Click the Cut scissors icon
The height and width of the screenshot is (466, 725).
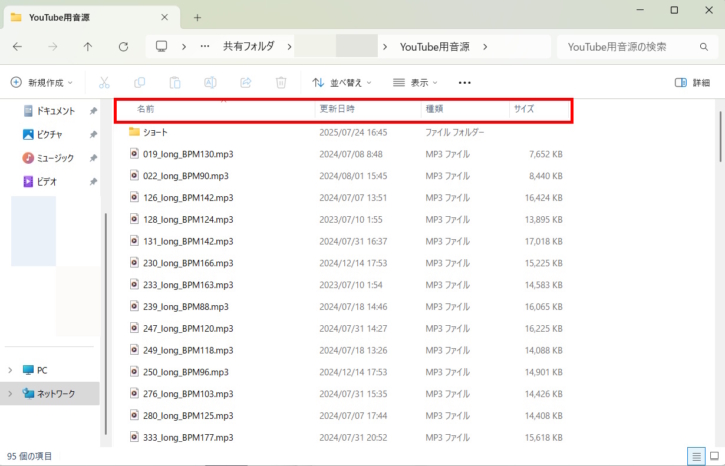104,83
